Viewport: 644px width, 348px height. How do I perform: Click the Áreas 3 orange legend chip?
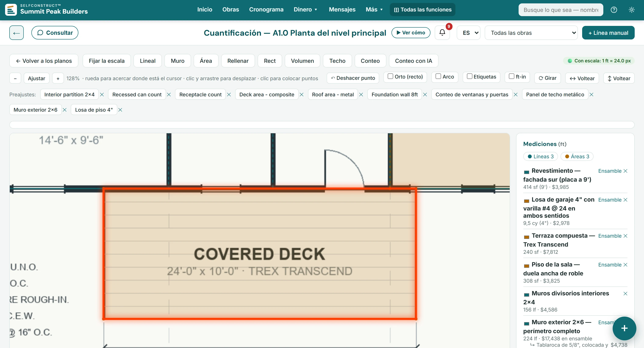[577, 156]
